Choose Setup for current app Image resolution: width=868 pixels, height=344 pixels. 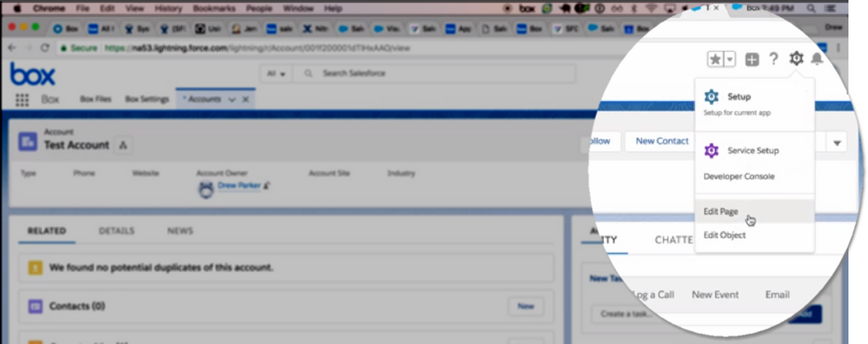[x=754, y=103]
